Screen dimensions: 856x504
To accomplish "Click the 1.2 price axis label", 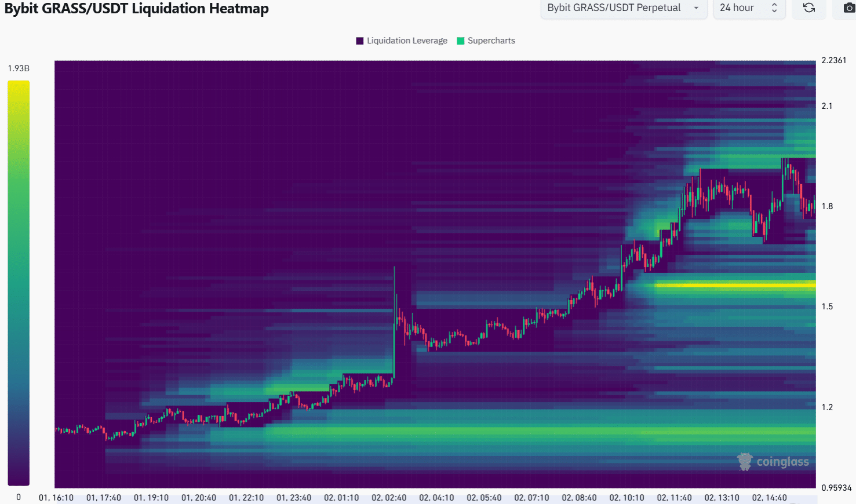I will pyautogui.click(x=827, y=407).
